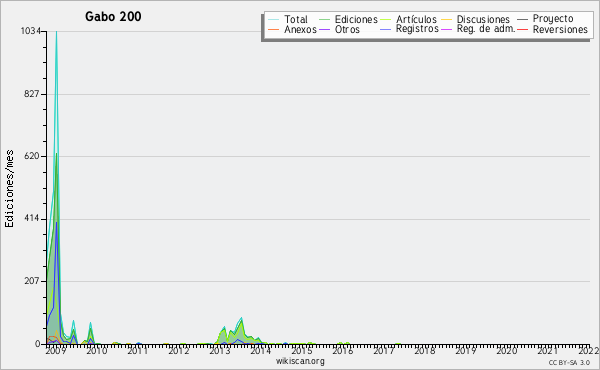Click the CC BY-SA 3.0 license text
The image size is (600, 370).
[x=569, y=363]
